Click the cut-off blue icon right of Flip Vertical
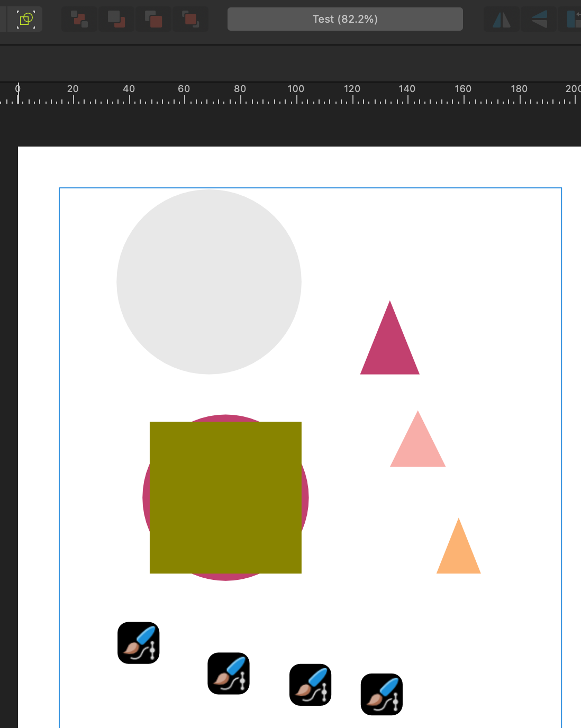 pos(574,20)
